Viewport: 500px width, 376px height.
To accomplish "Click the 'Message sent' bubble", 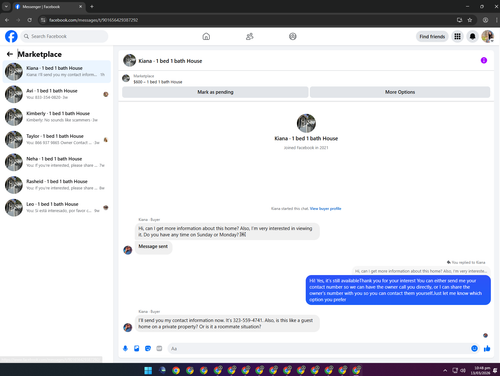I will point(153,247).
